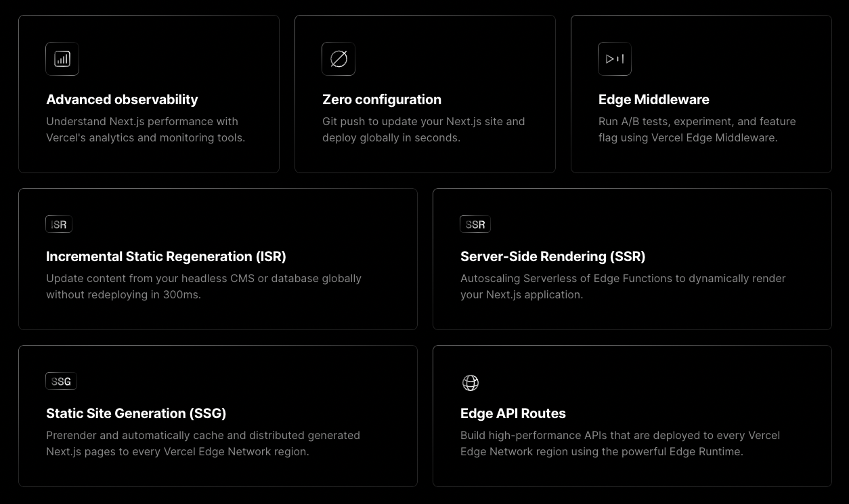The width and height of the screenshot is (849, 504).
Task: Select the ISR badge icon
Action: [x=58, y=224]
